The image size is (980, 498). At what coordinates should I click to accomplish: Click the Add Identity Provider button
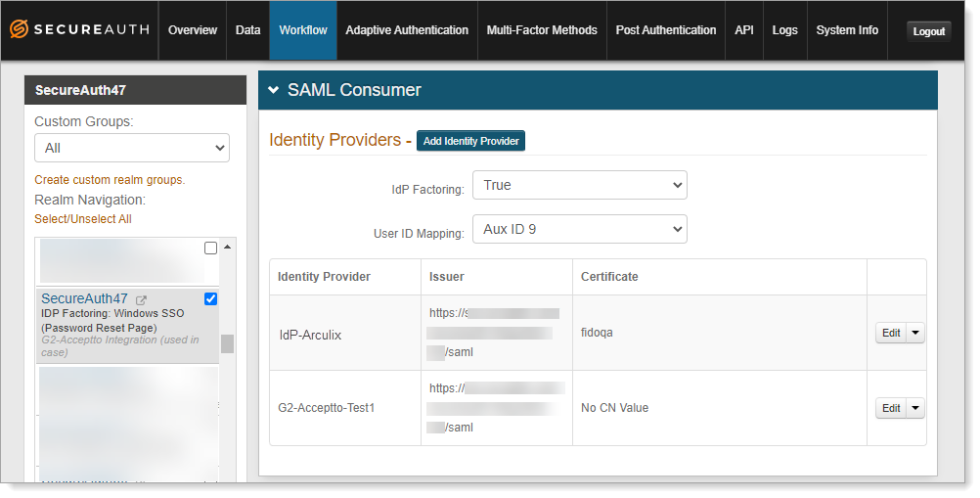click(x=470, y=141)
